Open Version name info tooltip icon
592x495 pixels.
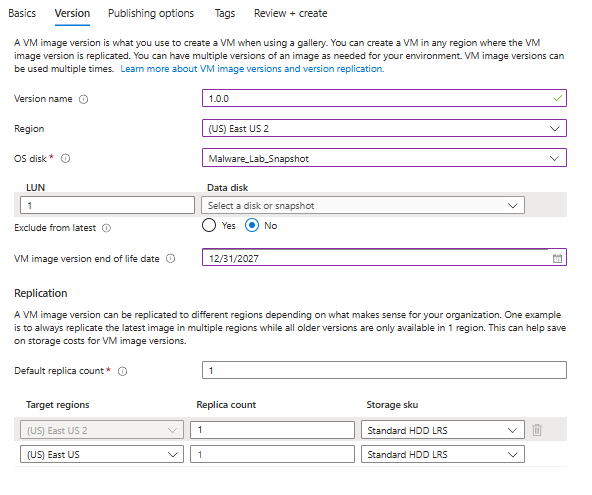click(x=83, y=99)
